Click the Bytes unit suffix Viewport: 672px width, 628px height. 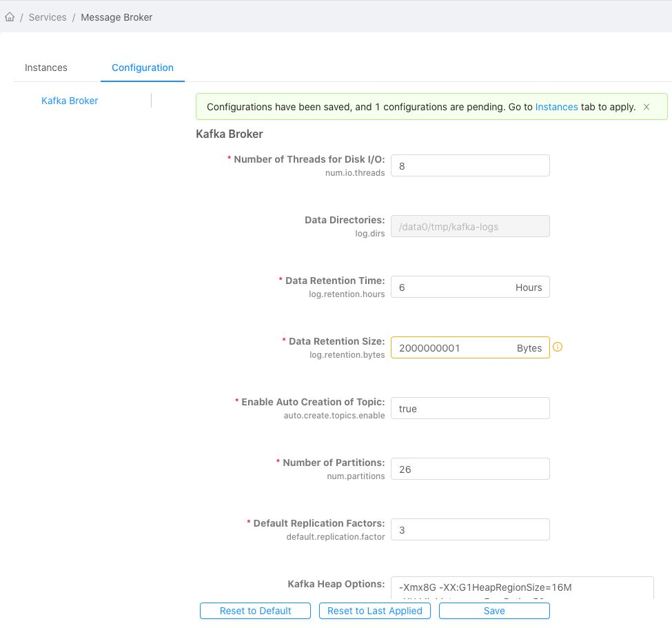(x=529, y=348)
